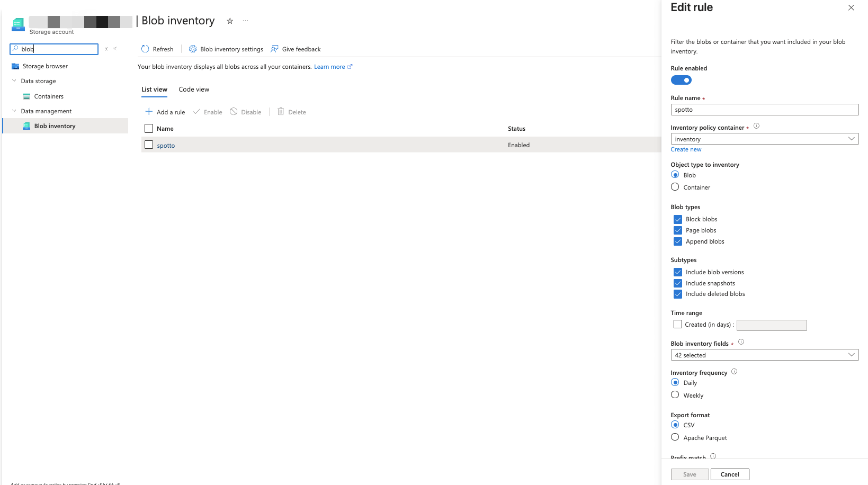Disable the Rule enabled toggle

[681, 79]
